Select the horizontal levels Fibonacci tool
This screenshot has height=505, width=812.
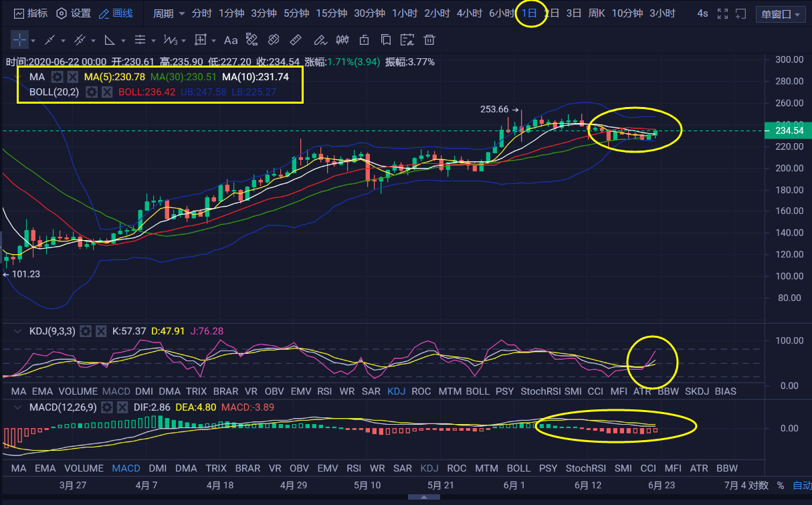pos(140,40)
